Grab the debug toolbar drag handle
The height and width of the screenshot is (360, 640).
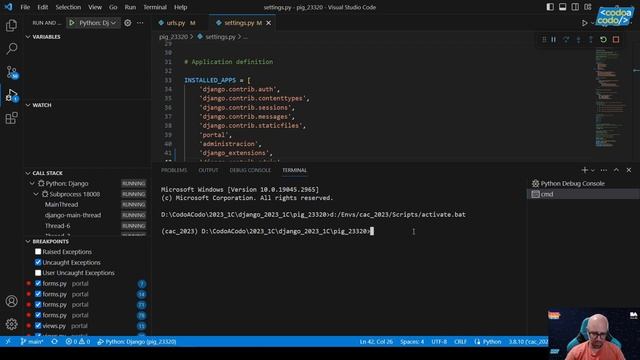coord(544,40)
